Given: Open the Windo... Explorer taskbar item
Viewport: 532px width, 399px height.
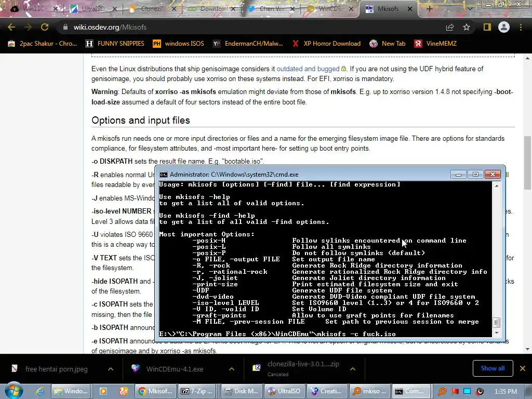Looking at the screenshot, I should (x=71, y=391).
